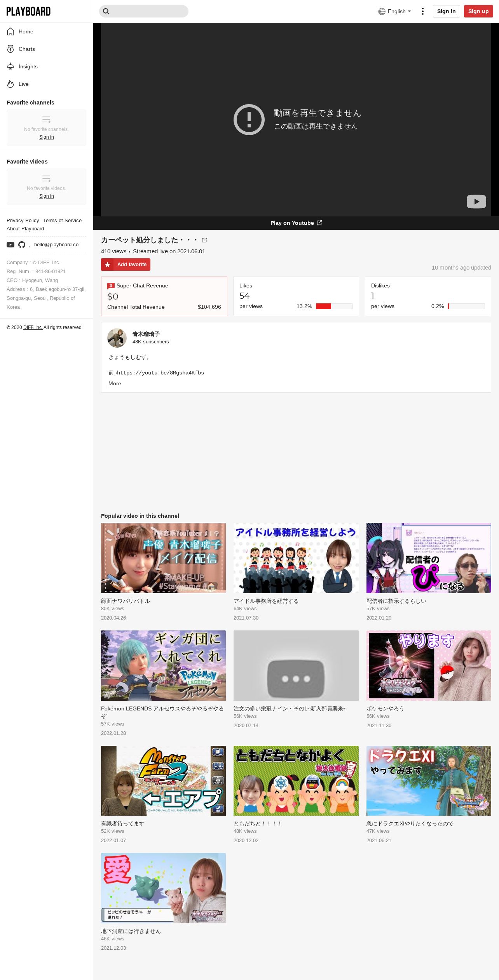499x980 pixels.
Task: Open Monster Farm 2 video thumbnail
Action: click(x=163, y=781)
